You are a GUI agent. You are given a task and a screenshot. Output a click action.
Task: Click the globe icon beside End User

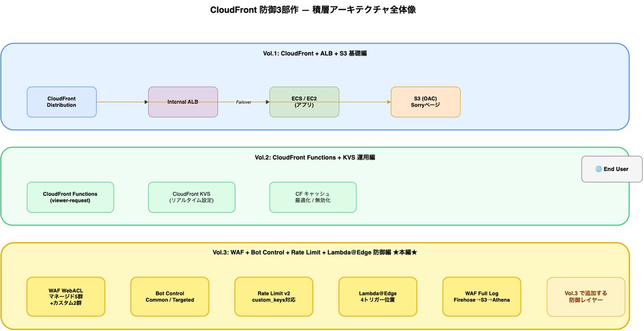point(598,169)
